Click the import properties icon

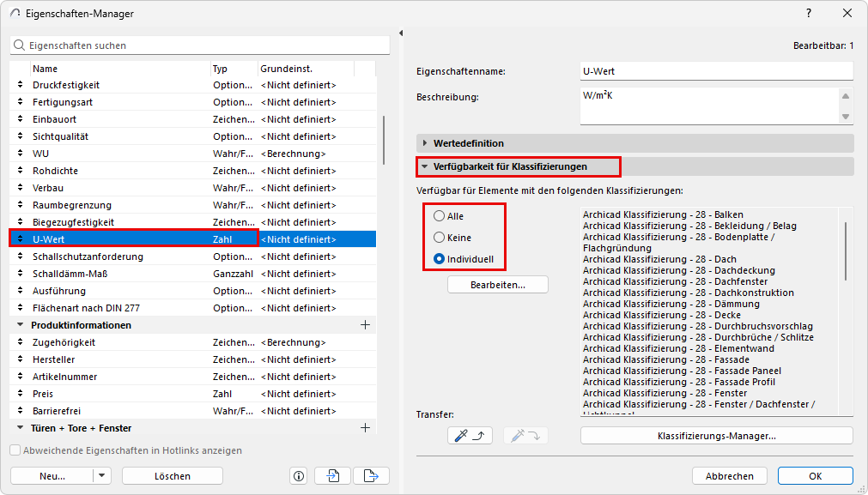(x=333, y=475)
